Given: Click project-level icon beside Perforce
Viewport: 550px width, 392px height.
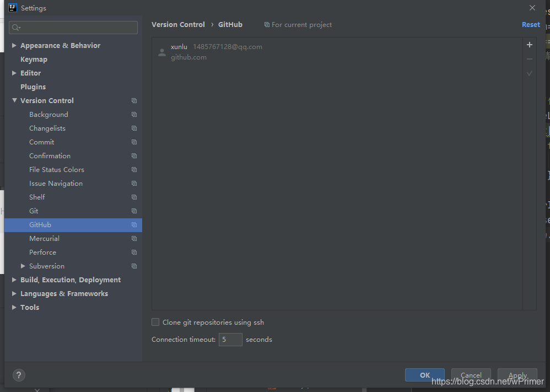Looking at the screenshot, I should [x=134, y=253].
